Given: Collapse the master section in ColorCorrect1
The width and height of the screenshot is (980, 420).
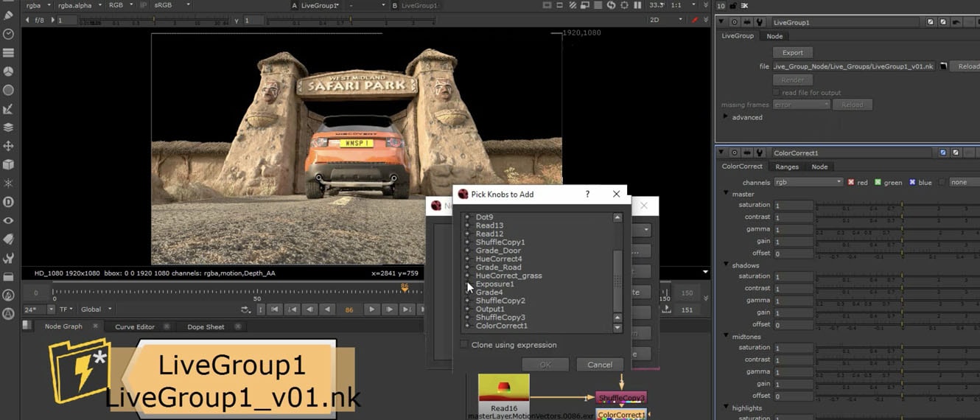Looking at the screenshot, I should [726, 194].
